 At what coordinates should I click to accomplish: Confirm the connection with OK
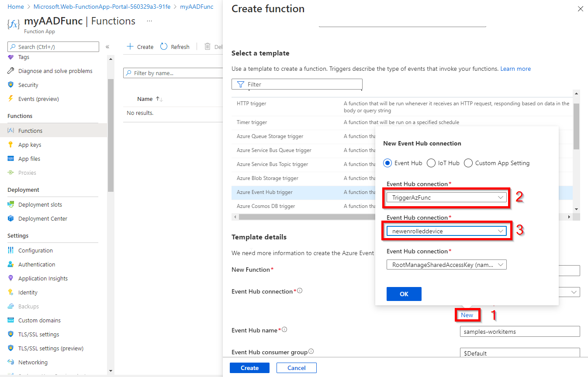click(x=404, y=294)
